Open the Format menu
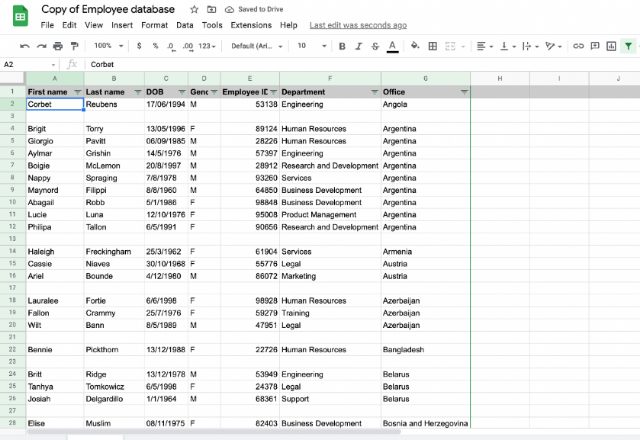This screenshot has width=640, height=440. [x=154, y=25]
